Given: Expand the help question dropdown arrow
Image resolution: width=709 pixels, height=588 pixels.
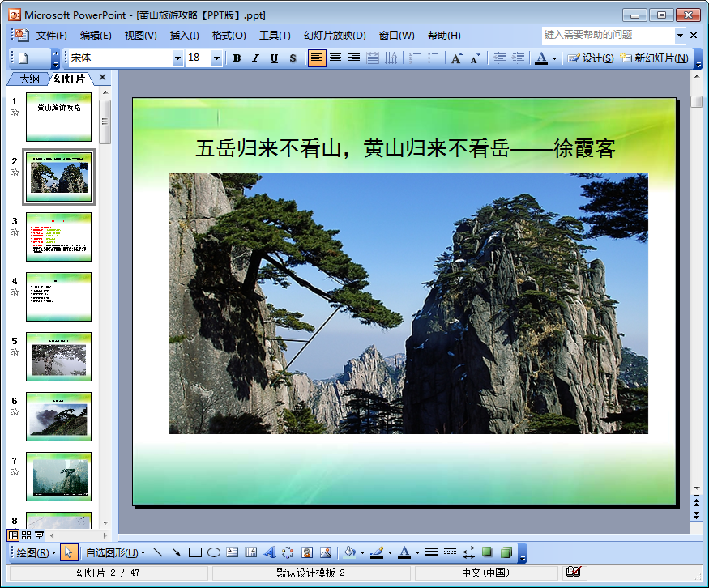Looking at the screenshot, I should coord(680,35).
